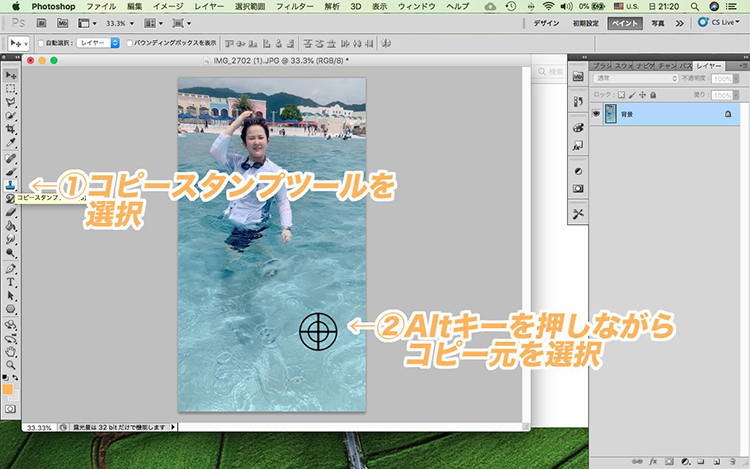Image resolution: width=750 pixels, height=469 pixels.
Task: Toggle lock all icon
Action: pyautogui.click(x=653, y=95)
